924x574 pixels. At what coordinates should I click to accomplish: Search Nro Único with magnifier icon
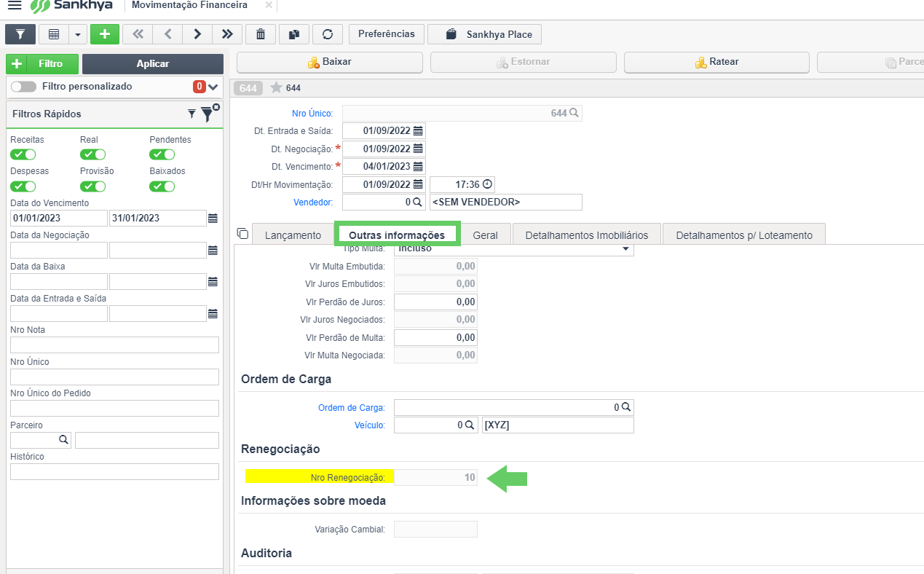[x=574, y=113]
